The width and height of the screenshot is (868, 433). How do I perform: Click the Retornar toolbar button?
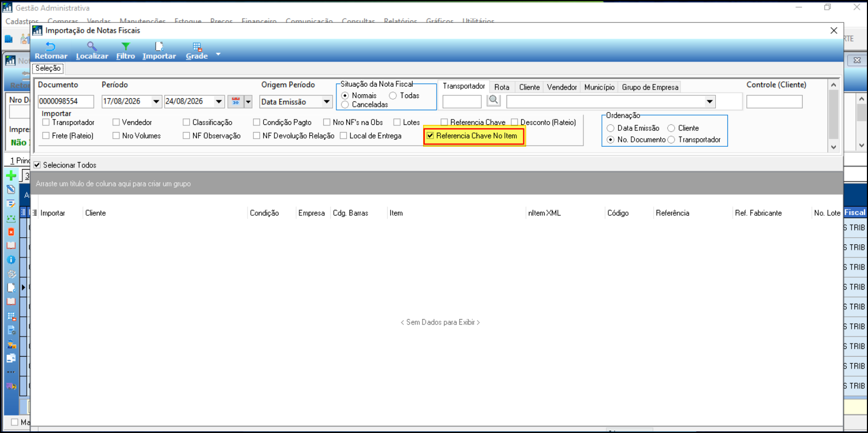pos(51,51)
